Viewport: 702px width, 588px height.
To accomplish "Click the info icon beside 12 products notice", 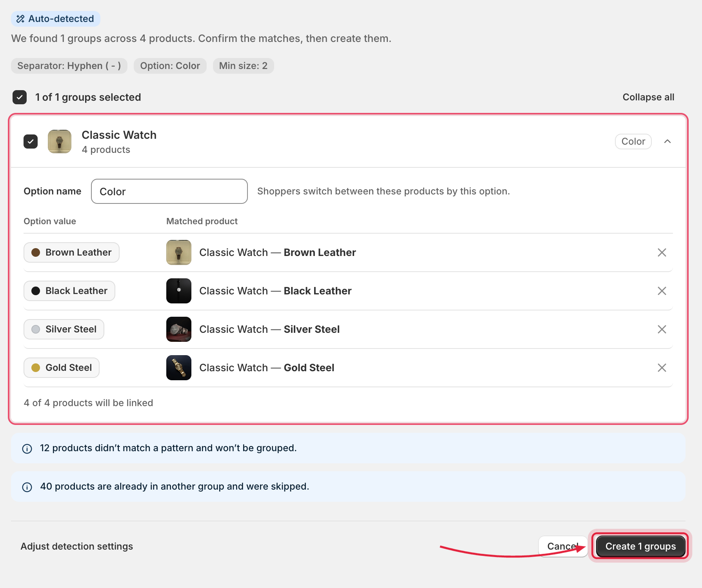I will 27,448.
